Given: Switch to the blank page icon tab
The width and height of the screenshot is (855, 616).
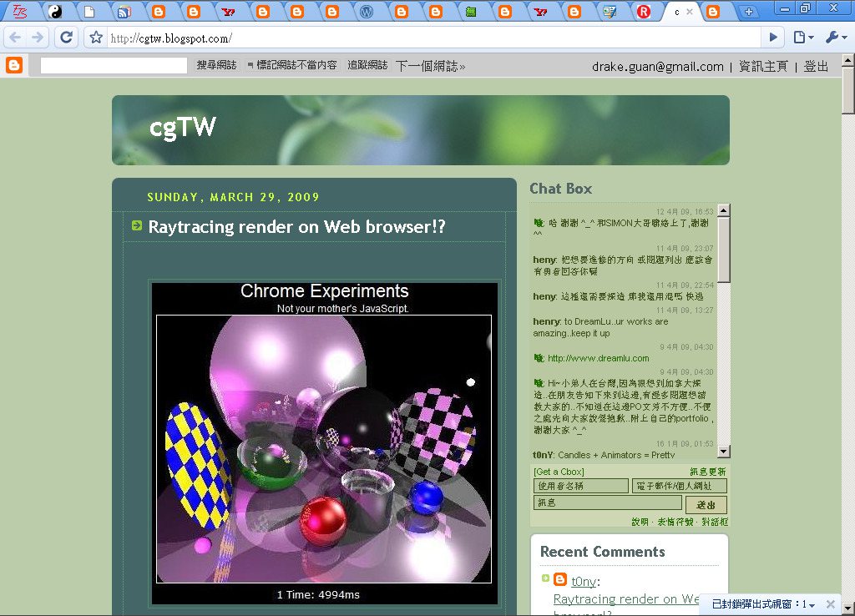Looking at the screenshot, I should click(89, 12).
